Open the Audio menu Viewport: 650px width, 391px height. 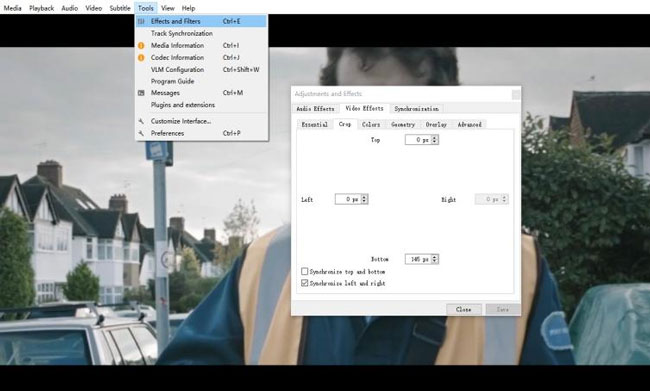pyautogui.click(x=70, y=8)
